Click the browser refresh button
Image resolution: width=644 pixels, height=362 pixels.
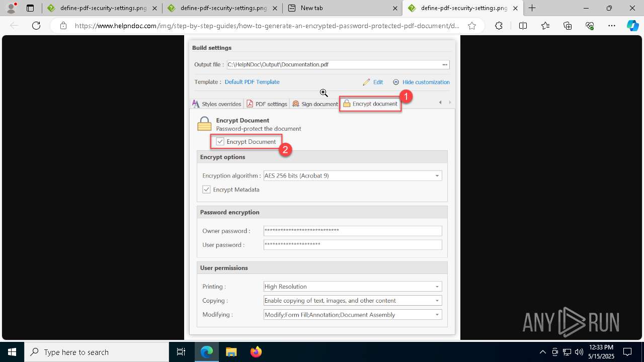[36, 26]
